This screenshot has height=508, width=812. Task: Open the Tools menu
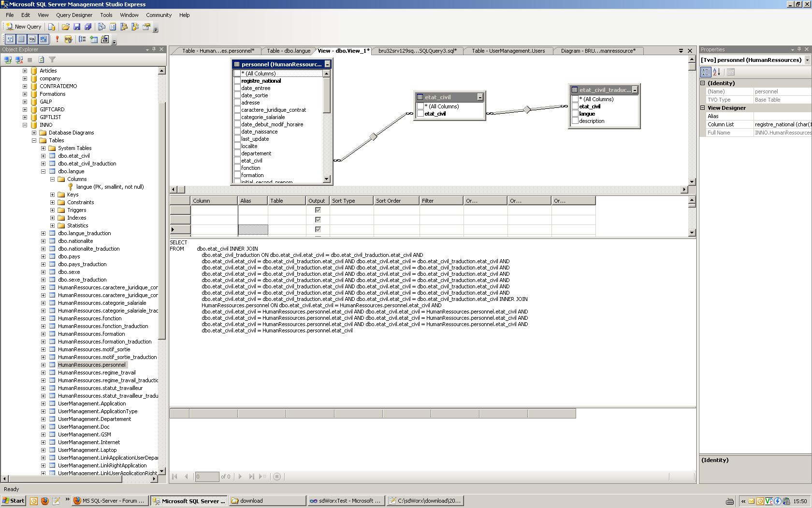click(x=106, y=15)
